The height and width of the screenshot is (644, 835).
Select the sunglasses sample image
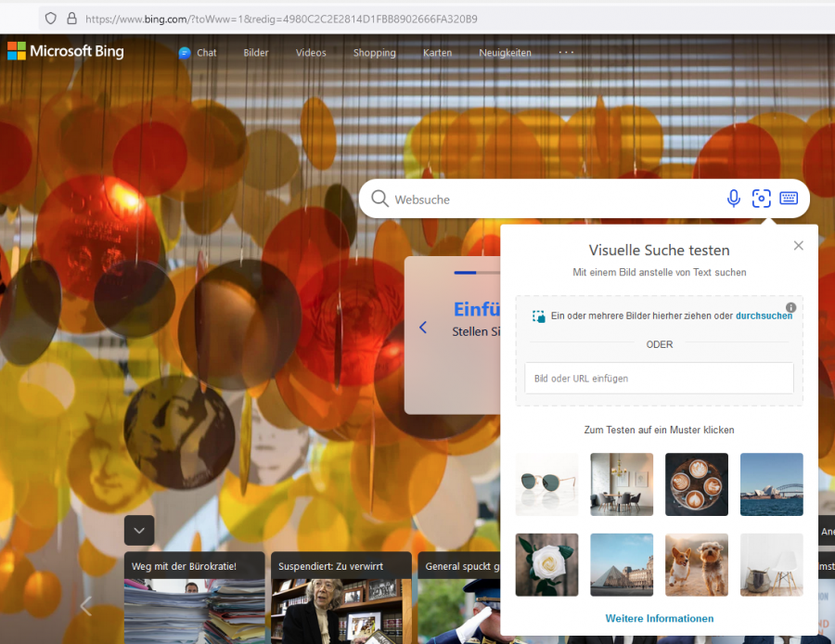click(546, 484)
